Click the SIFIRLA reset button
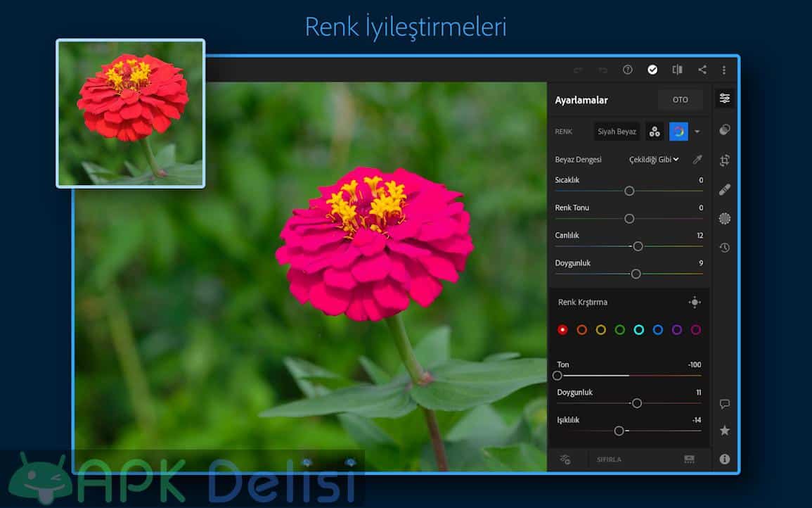Screen dimensions: 812x508 coord(609,459)
